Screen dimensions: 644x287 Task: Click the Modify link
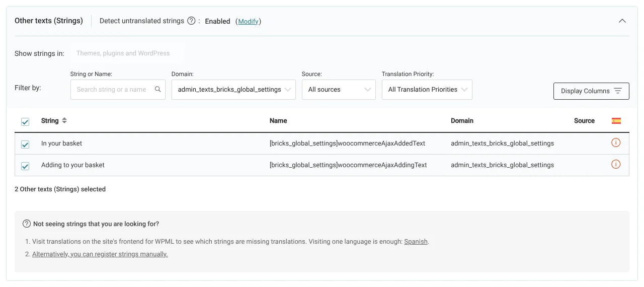248,21
